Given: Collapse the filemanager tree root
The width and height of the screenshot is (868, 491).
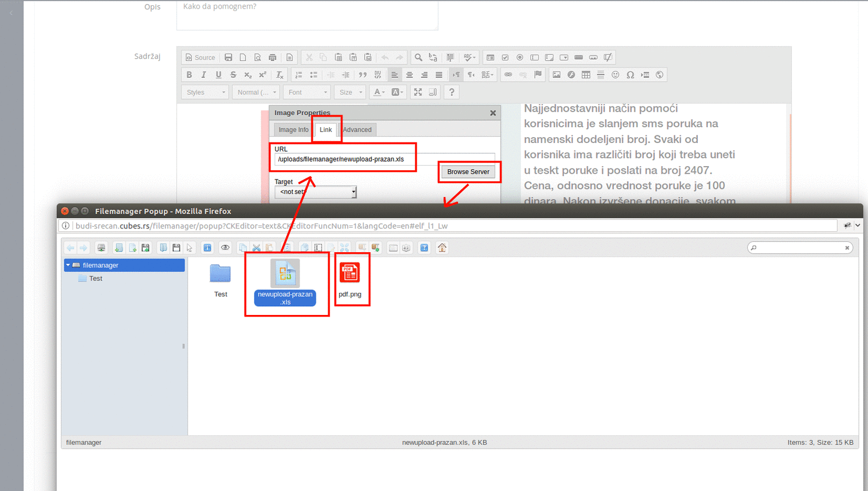Looking at the screenshot, I should 68,265.
